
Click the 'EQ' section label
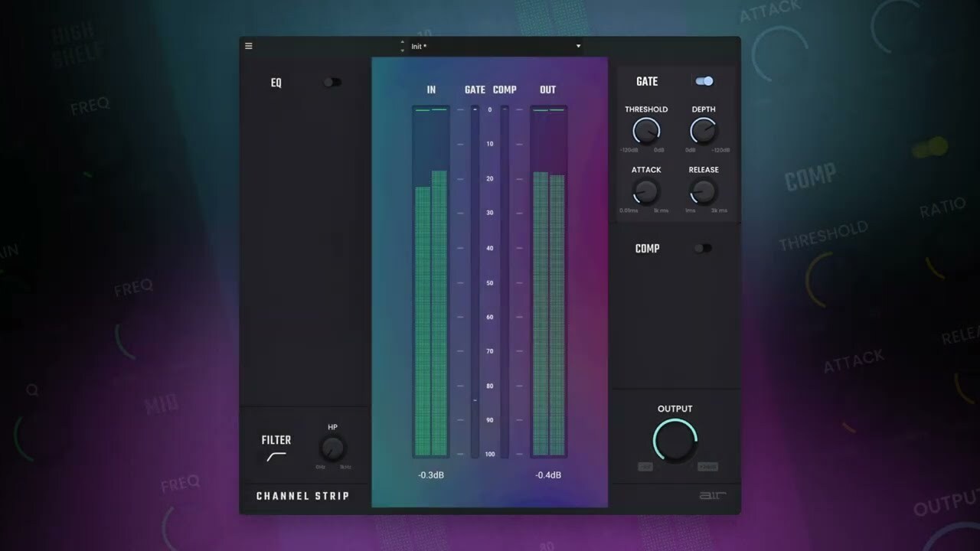pyautogui.click(x=276, y=83)
